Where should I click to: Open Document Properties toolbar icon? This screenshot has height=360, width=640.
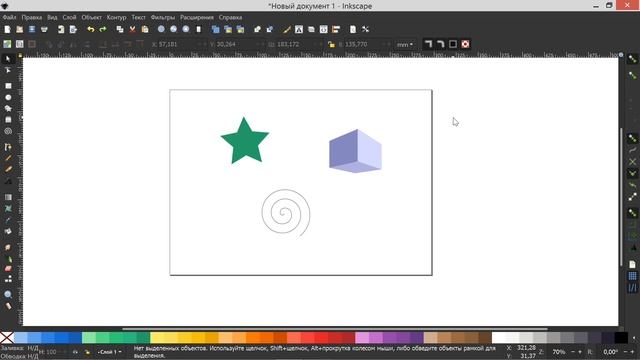click(x=353, y=29)
